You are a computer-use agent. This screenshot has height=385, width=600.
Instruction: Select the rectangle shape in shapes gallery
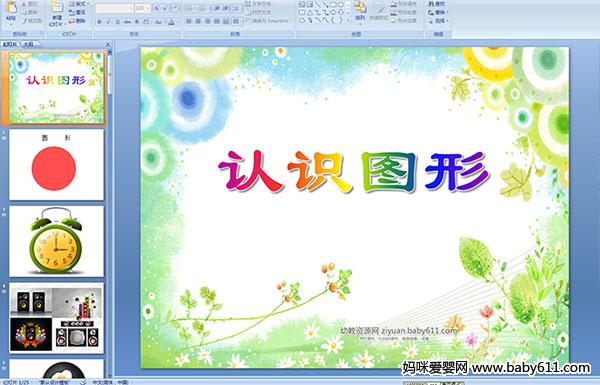[x=333, y=4]
